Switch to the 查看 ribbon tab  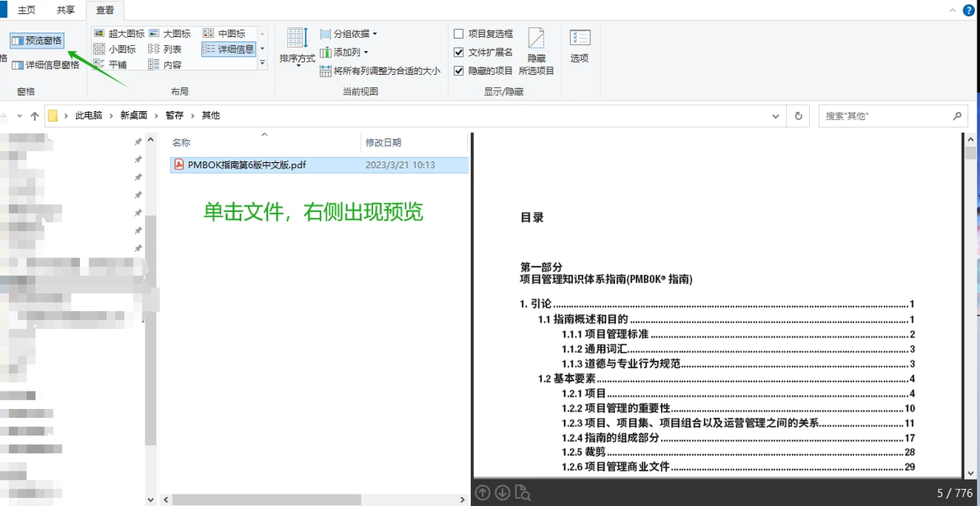pyautogui.click(x=105, y=11)
